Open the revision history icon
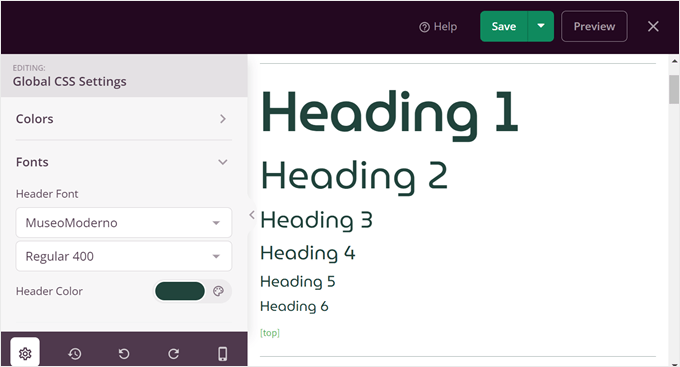The image size is (680, 367). pos(75,354)
